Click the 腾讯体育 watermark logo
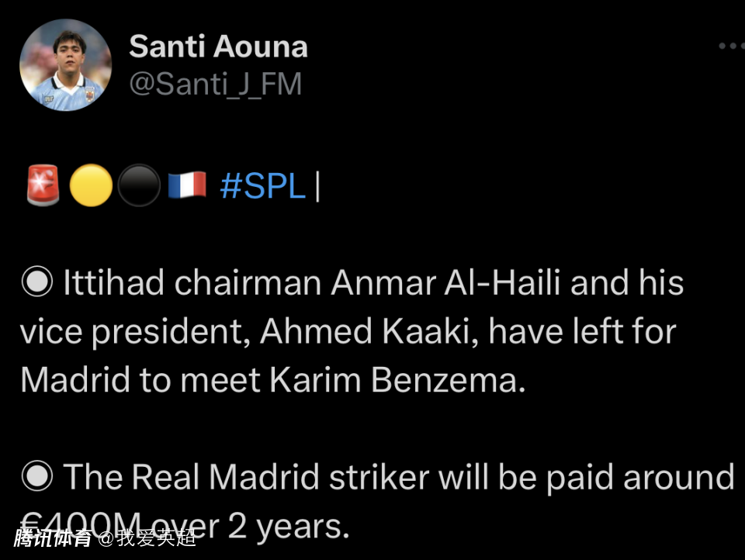The width and height of the screenshot is (745, 560). [53, 538]
